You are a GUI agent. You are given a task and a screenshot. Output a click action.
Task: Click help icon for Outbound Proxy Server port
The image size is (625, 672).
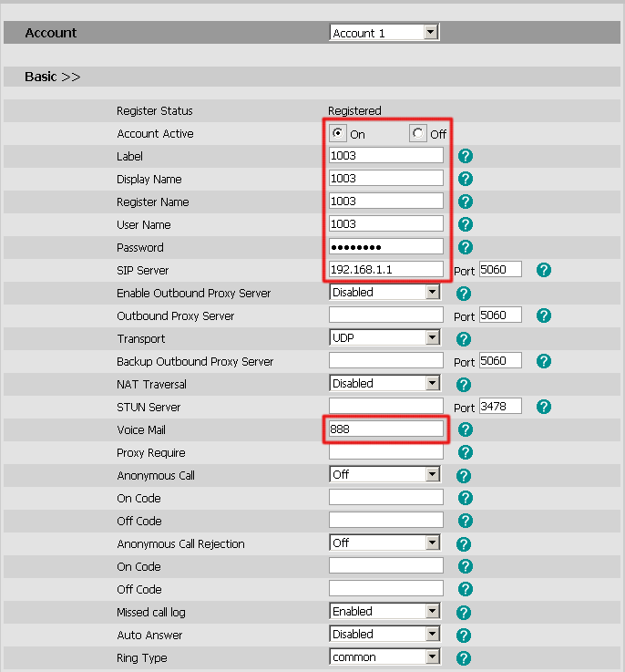[x=544, y=315]
